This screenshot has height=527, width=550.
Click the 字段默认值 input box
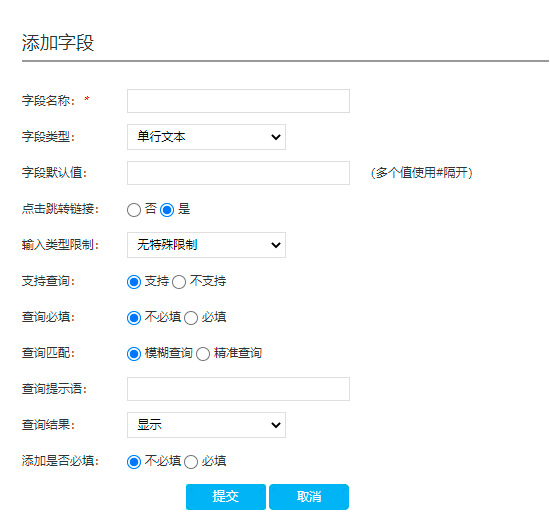coord(238,173)
